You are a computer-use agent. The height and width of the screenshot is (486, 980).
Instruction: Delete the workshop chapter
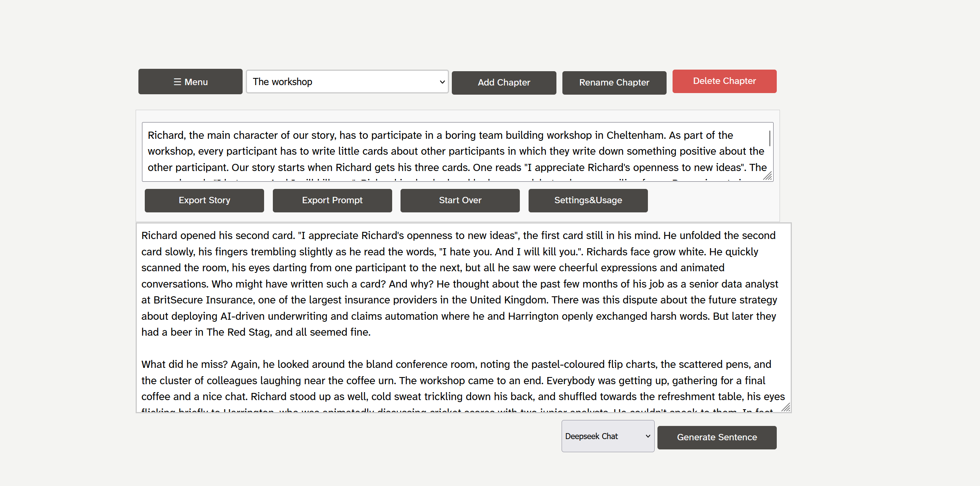[724, 81]
